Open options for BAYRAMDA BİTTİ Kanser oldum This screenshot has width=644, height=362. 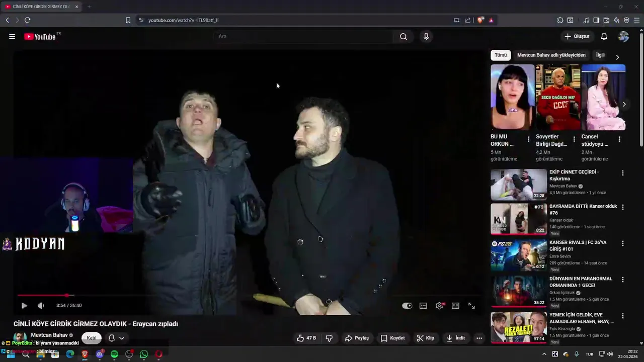click(623, 207)
